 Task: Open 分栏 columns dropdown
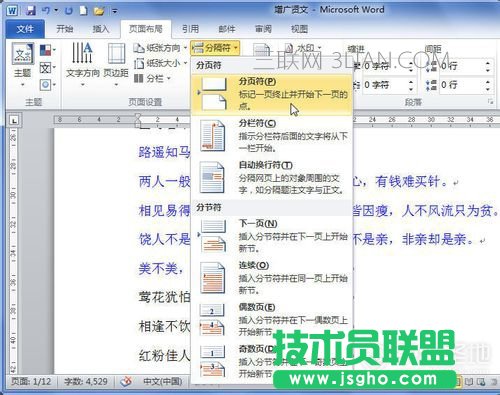click(x=152, y=79)
